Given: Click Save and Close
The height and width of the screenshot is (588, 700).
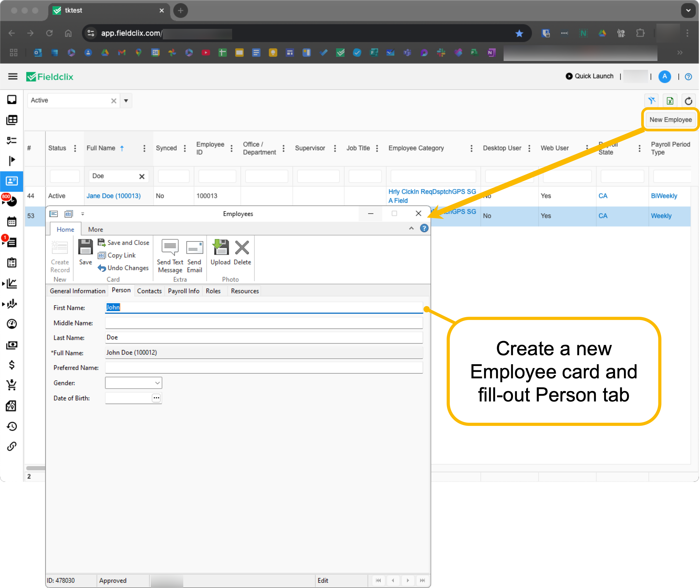Looking at the screenshot, I should coord(124,243).
